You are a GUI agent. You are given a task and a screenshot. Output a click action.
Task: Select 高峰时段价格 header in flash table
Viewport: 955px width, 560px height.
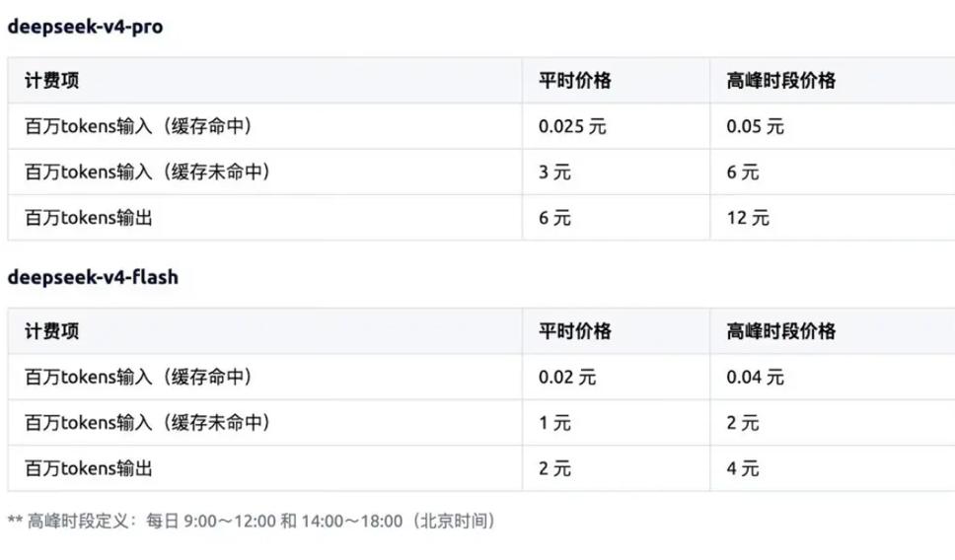coord(780,331)
